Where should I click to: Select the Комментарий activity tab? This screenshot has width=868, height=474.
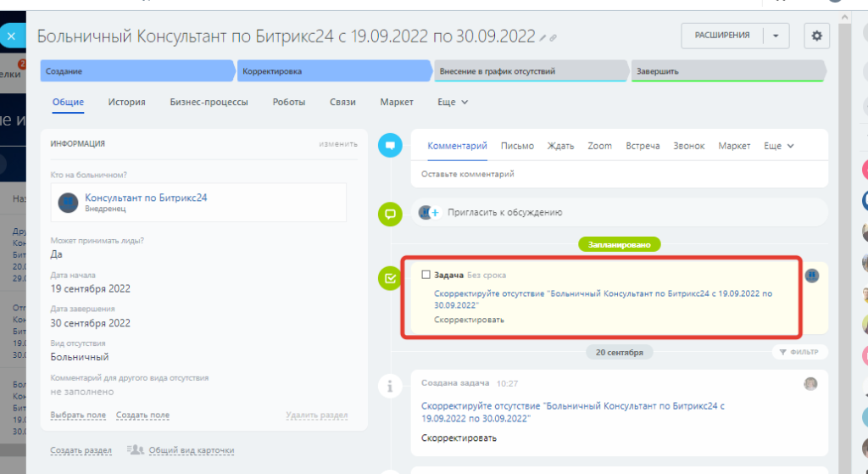(x=457, y=146)
